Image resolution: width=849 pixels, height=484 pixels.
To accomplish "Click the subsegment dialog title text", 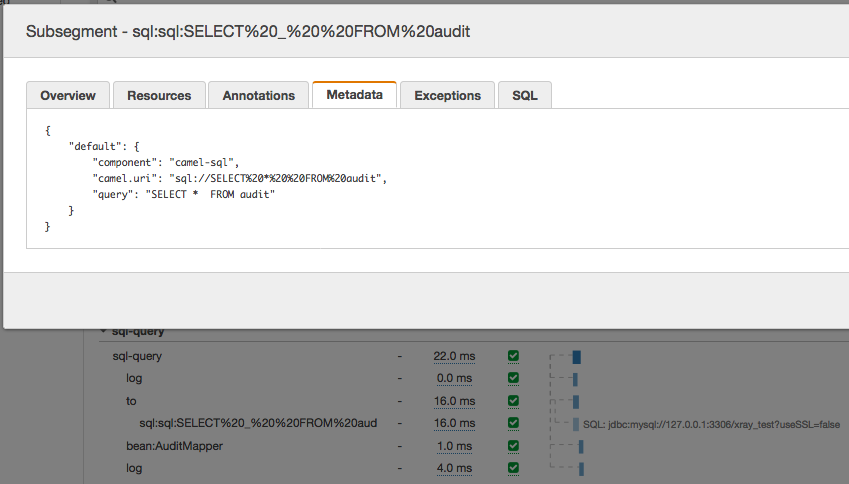I will click(x=248, y=31).
